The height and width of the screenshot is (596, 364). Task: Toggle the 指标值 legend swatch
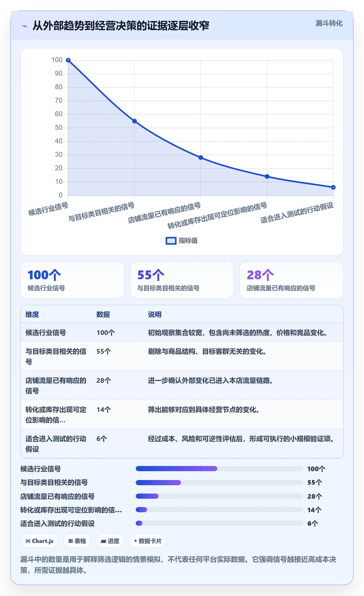(171, 241)
